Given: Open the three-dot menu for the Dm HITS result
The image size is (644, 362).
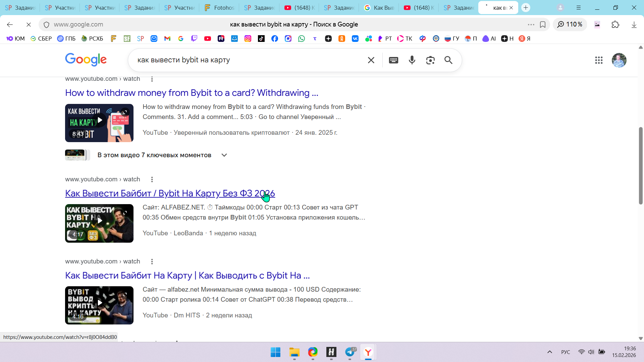Looking at the screenshot, I should (152, 261).
